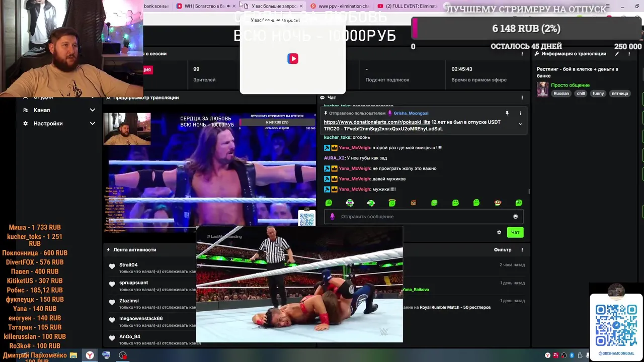Image resolution: width=644 pixels, height=362 pixels.
Task: Open session info panel three-dot menu
Action: [522, 54]
